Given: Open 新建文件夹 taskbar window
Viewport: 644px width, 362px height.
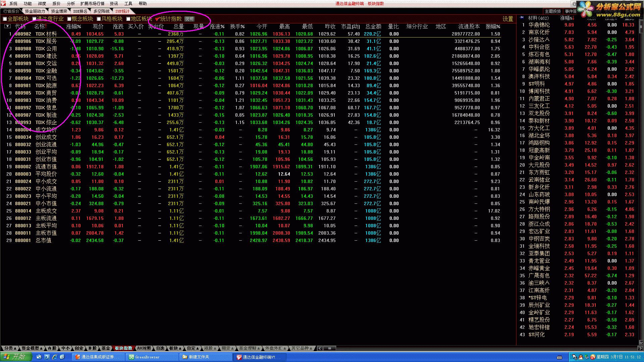Looking at the screenshot, I should point(206,357).
